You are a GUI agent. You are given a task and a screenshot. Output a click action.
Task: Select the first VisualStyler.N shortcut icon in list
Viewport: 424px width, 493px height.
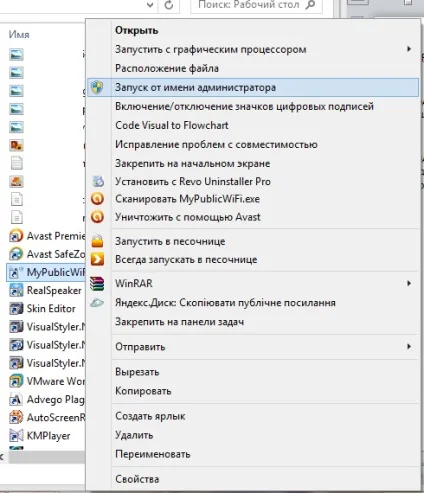point(16,327)
